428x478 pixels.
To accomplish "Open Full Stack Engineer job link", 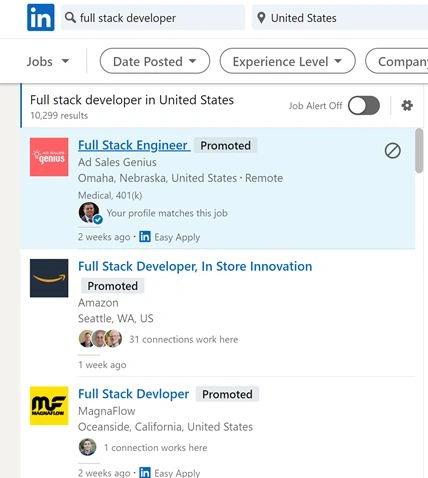I will (x=134, y=145).
